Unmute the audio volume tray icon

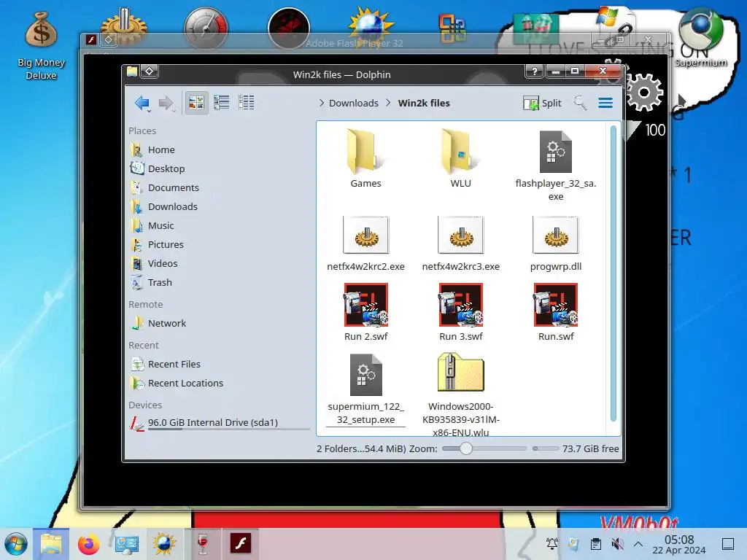pyautogui.click(x=617, y=544)
